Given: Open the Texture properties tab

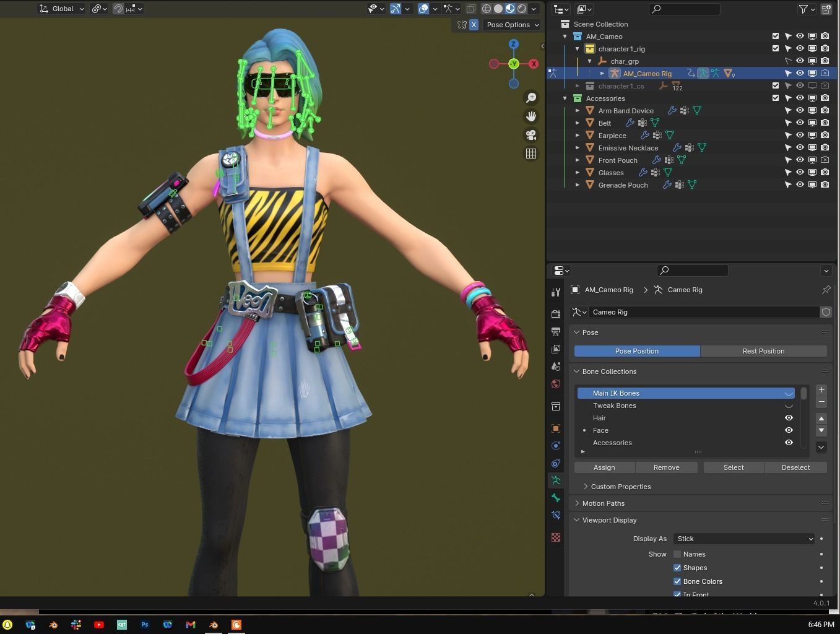Looking at the screenshot, I should coord(556,537).
